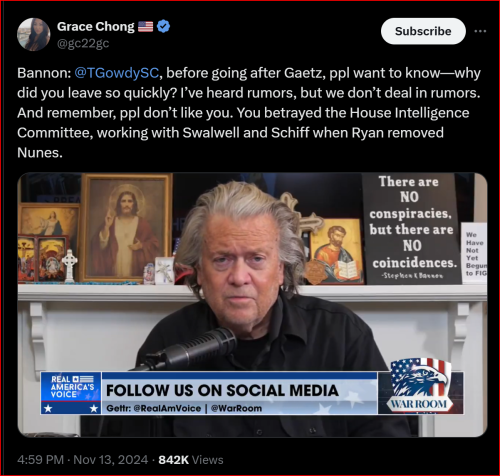The height and width of the screenshot is (476, 500).
Task: View the 842K Views count details
Action: (x=191, y=460)
